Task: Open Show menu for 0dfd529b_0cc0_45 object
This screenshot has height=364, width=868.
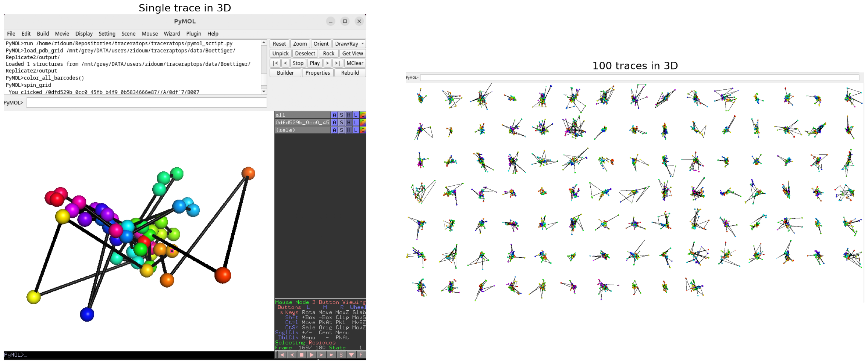Action: 341,122
